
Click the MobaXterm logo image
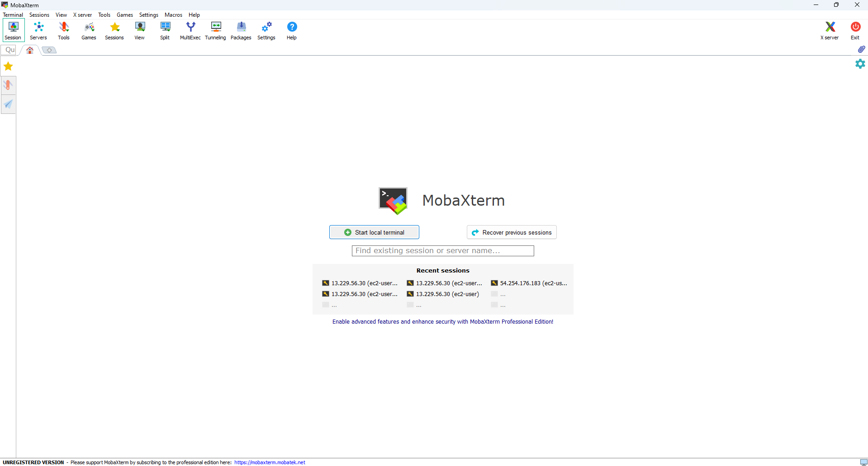point(393,201)
